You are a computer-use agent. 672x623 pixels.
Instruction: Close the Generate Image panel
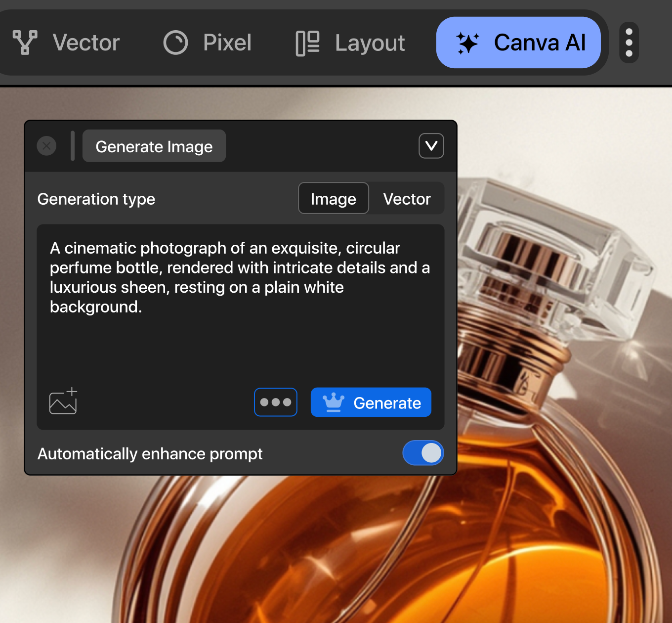47,146
